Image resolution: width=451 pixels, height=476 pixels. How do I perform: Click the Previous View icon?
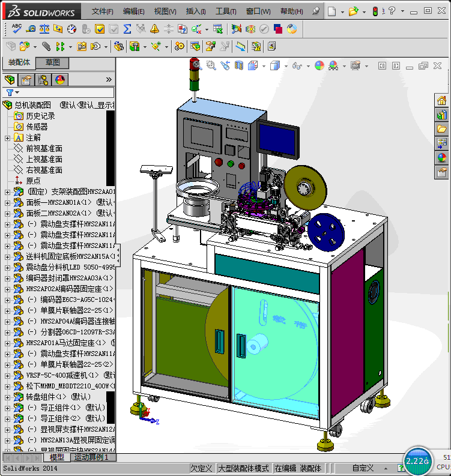225,65
